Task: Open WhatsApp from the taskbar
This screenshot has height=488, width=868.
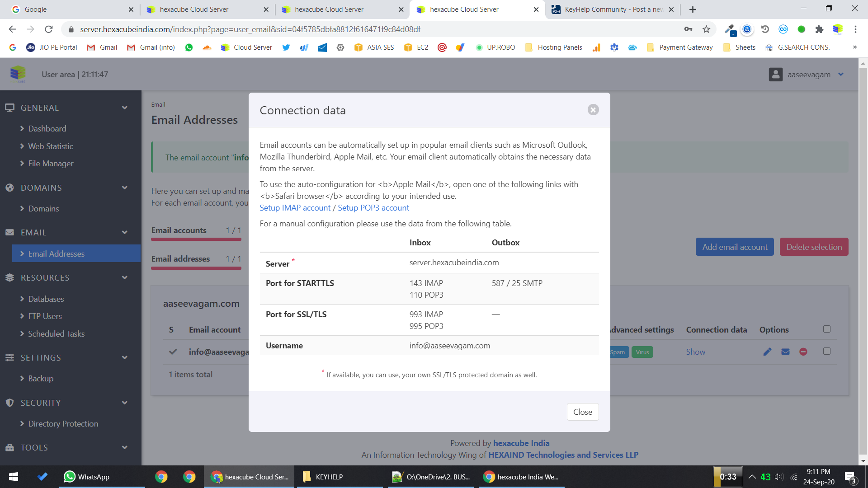Action: 87,477
